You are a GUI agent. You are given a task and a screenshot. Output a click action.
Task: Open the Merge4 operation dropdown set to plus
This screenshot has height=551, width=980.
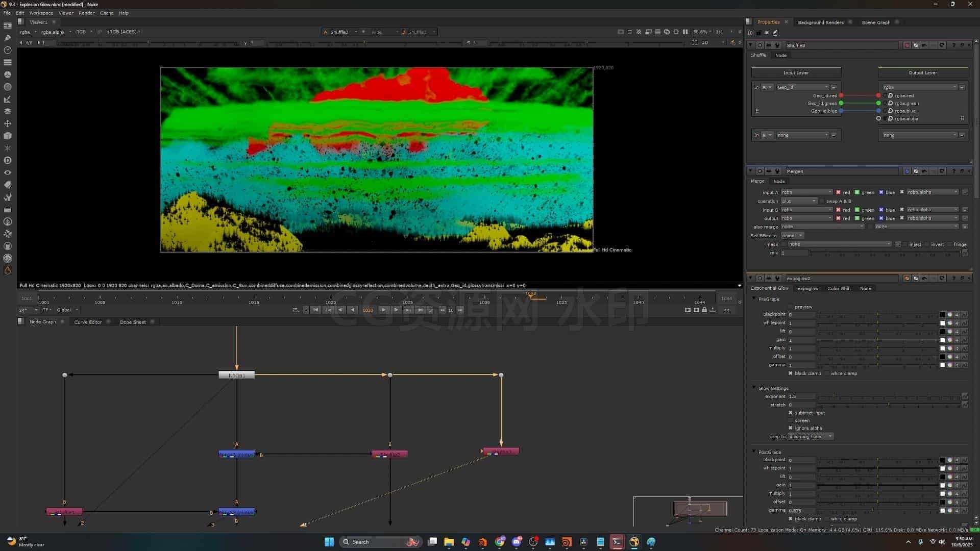point(799,201)
